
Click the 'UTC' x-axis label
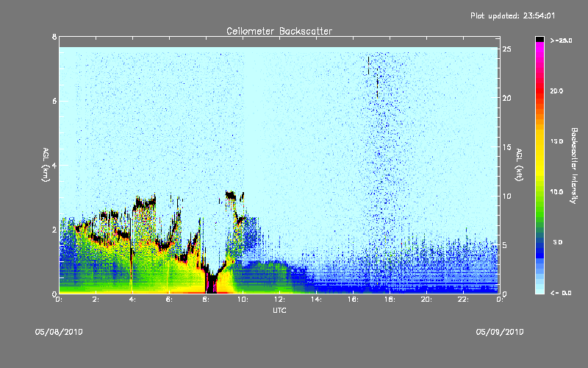pyautogui.click(x=279, y=310)
